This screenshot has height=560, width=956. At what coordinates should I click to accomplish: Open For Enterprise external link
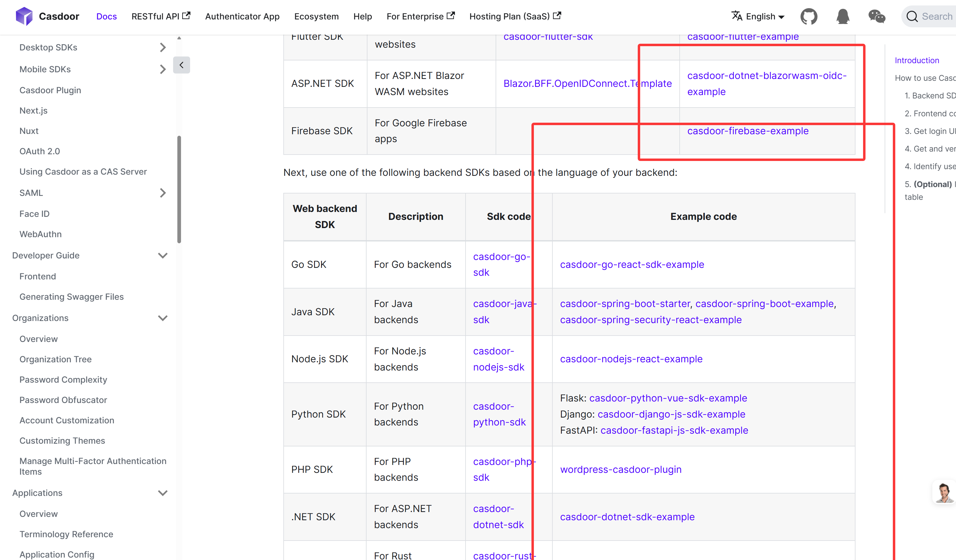click(420, 16)
